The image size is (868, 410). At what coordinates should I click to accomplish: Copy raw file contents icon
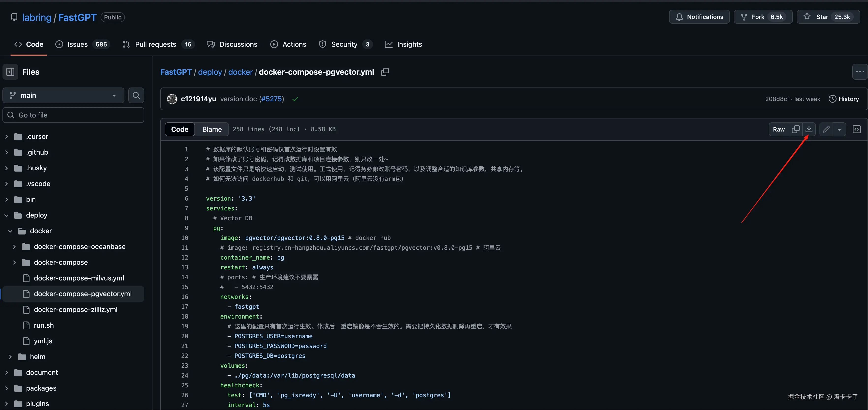pyautogui.click(x=795, y=129)
